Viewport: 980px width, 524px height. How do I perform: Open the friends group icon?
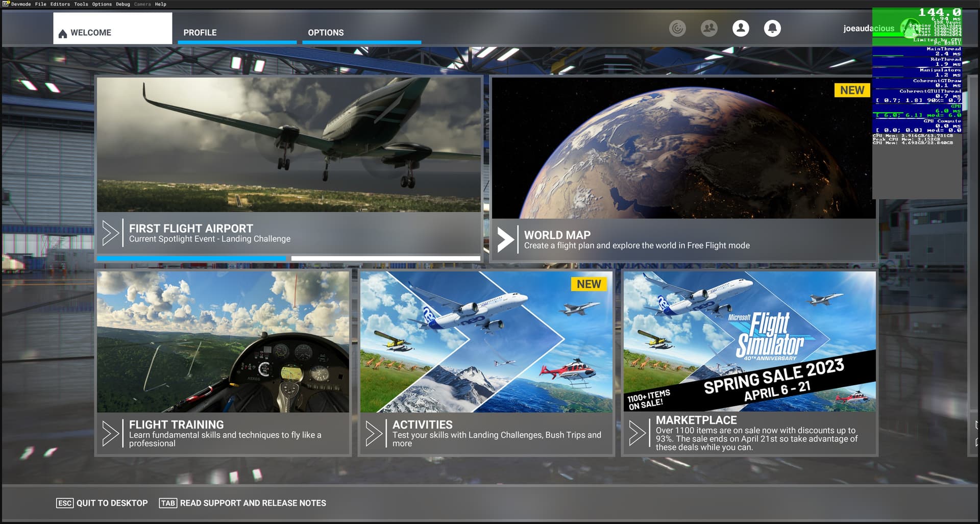click(x=709, y=28)
